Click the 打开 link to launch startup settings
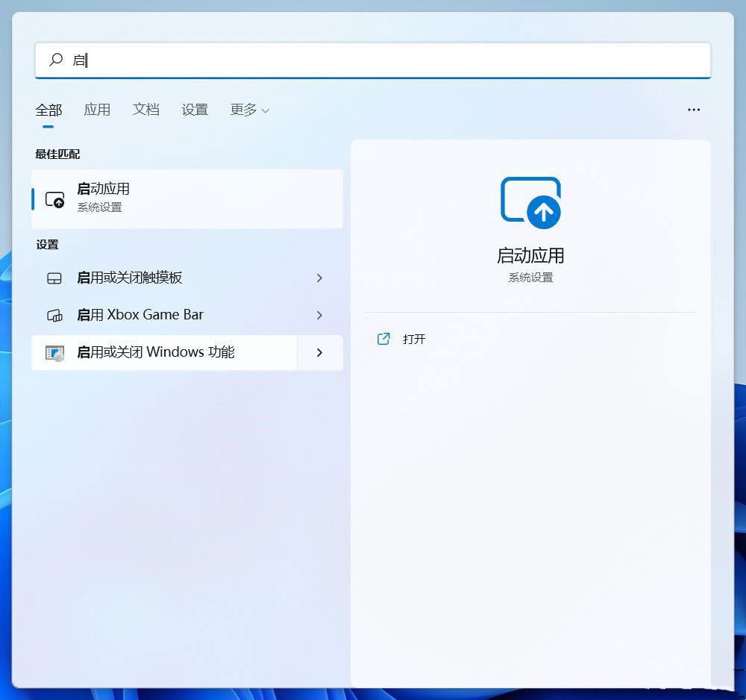The width and height of the screenshot is (746, 700). coord(414,339)
